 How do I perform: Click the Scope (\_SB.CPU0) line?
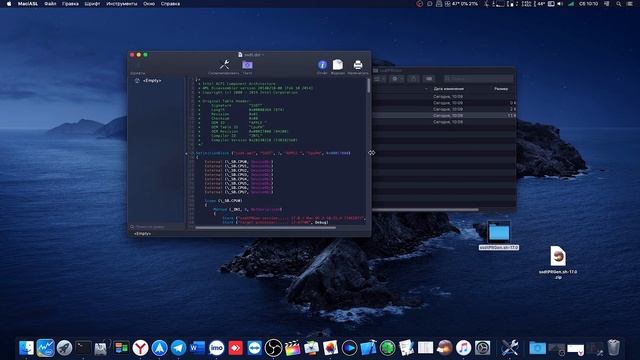coord(223,200)
